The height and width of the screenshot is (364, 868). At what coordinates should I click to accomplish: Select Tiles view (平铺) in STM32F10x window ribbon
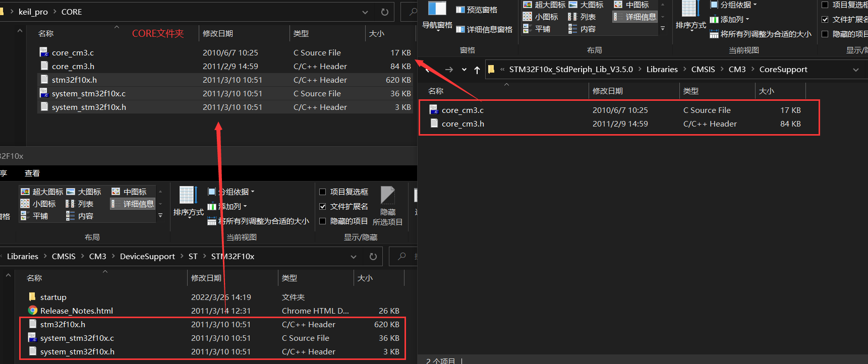coord(34,216)
